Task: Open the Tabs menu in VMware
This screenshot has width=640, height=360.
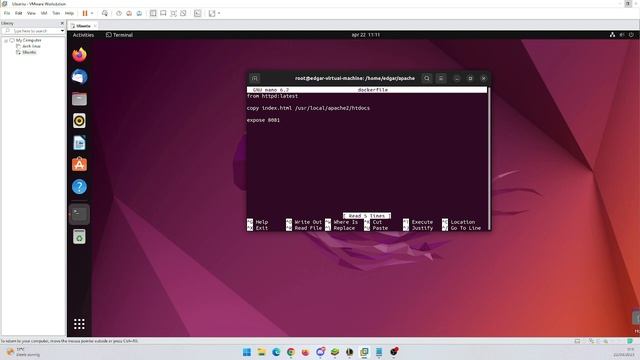Action: click(56, 13)
